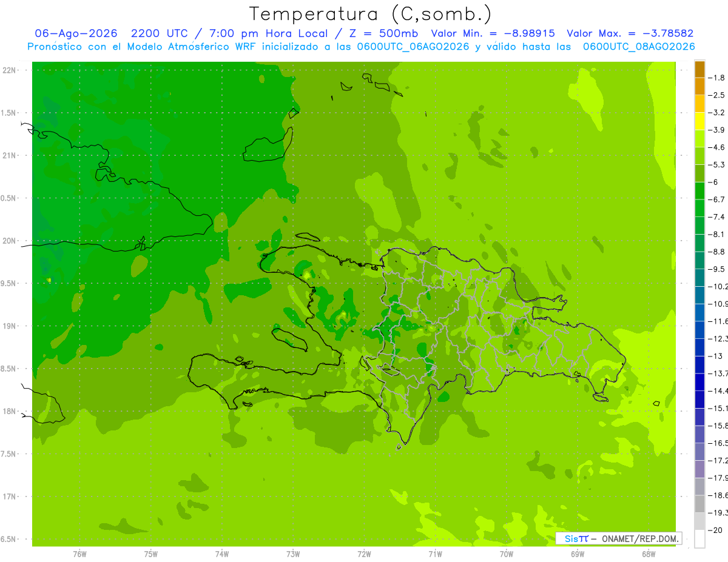Image resolution: width=728 pixels, height=562 pixels.
Task: Click the '69W' longitude label
Action: tap(578, 554)
